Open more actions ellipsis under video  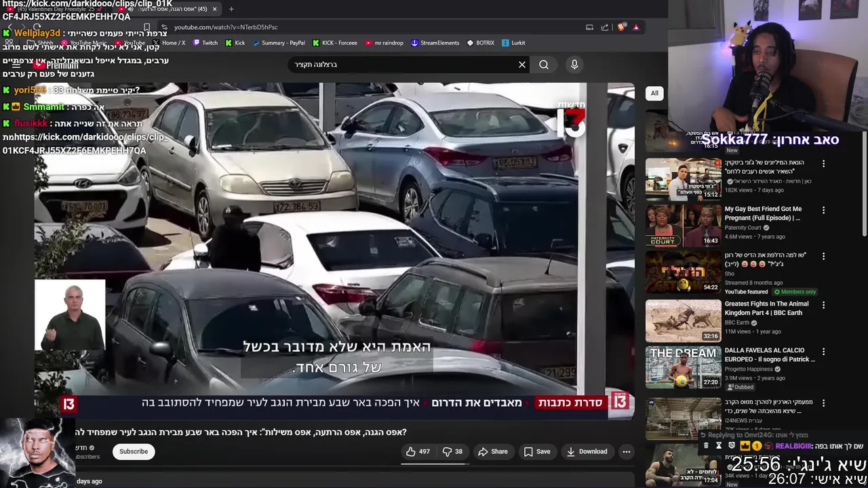[627, 451]
